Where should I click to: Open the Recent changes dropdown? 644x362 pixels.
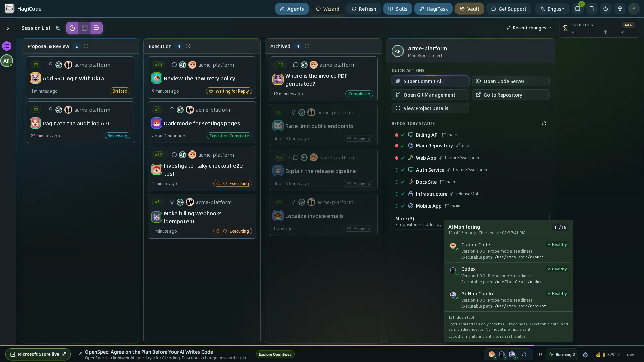click(529, 28)
